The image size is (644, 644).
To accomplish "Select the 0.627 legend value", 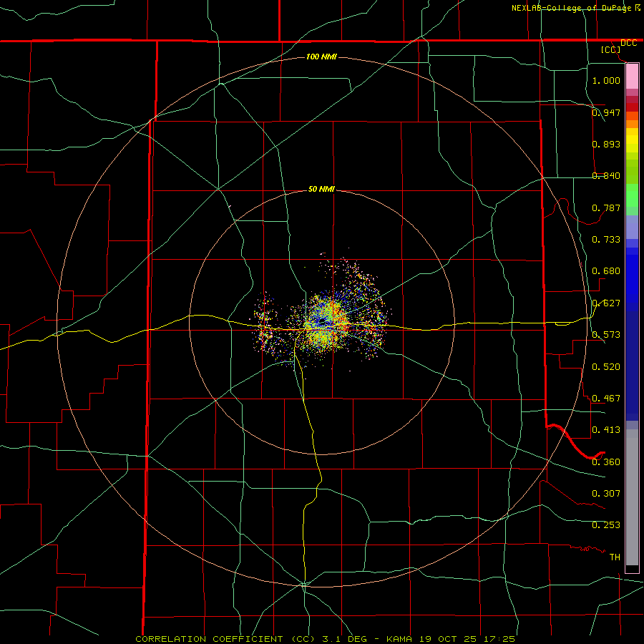I will (606, 303).
